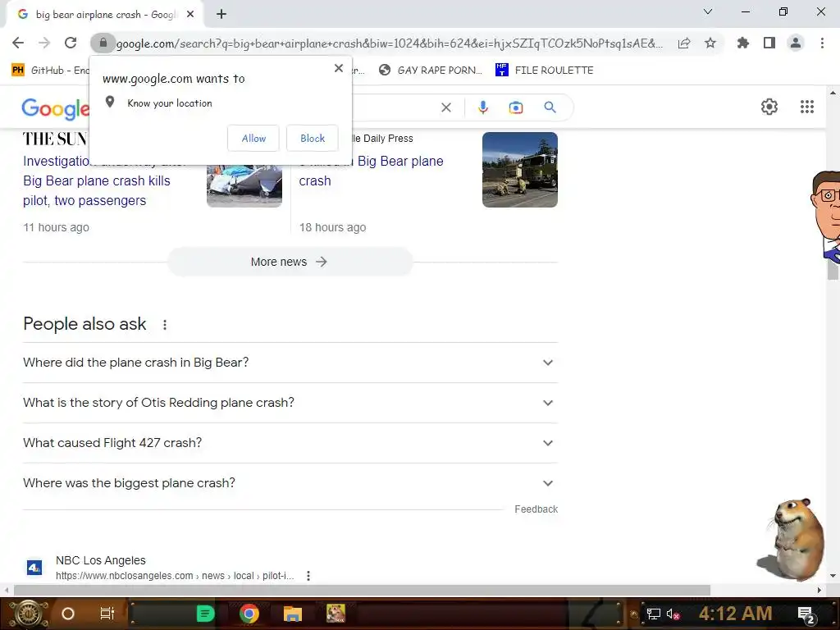Click the address bar URL
840x630 pixels.
390,43
